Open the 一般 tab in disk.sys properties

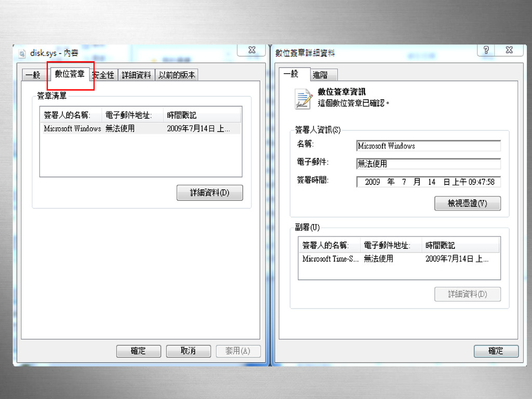click(33, 75)
